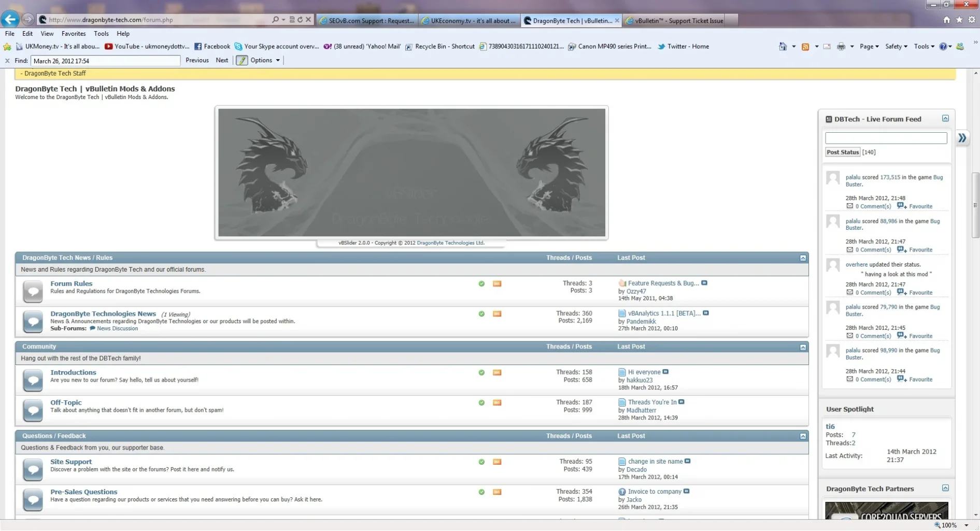The height and width of the screenshot is (531, 980).
Task: Open the Home icon at top right
Action: 946,20
